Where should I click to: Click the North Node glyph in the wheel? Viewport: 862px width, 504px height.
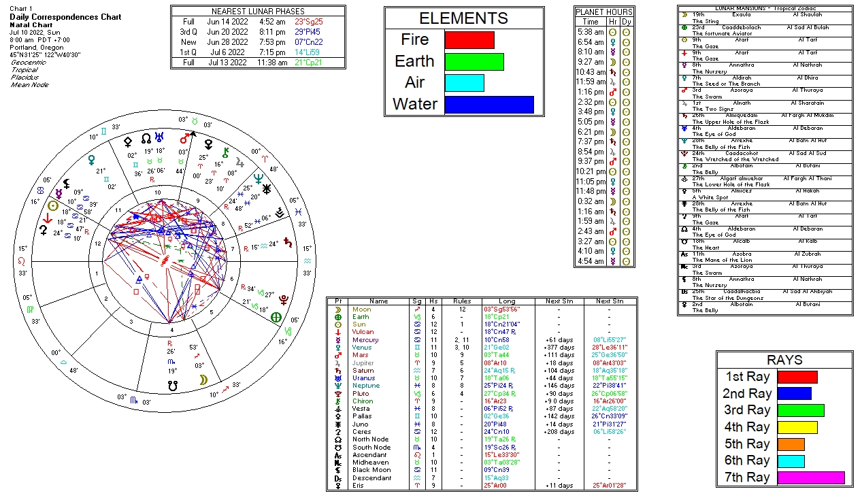coord(146,138)
